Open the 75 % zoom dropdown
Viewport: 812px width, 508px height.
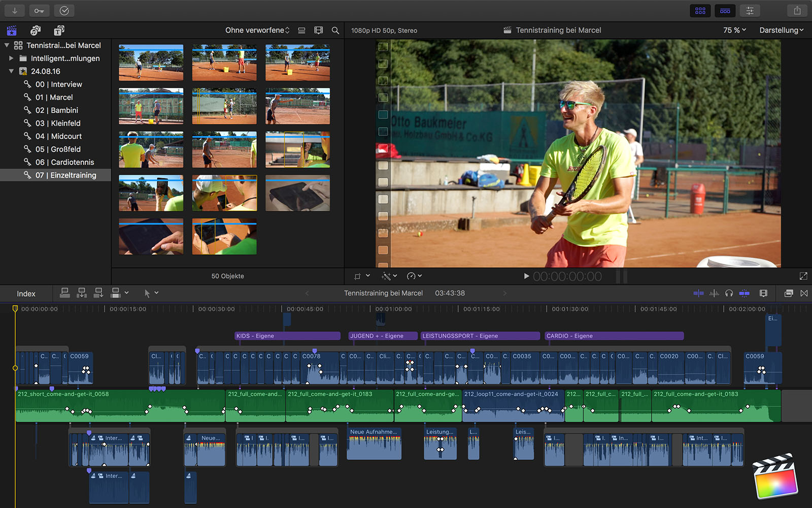734,30
